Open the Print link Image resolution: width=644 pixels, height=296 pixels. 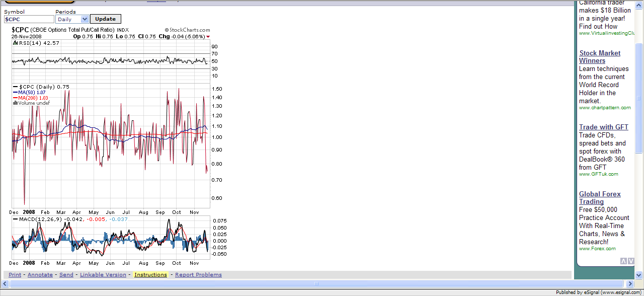point(15,275)
